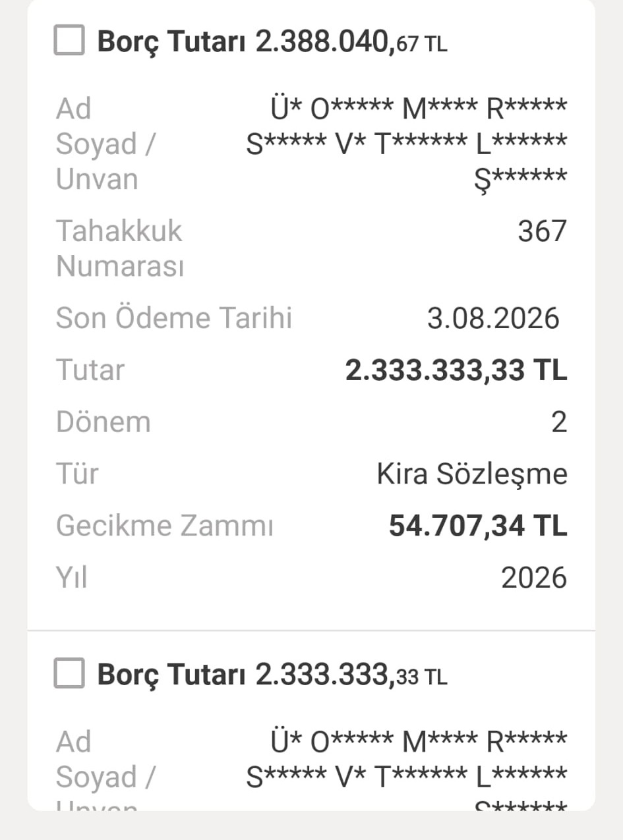Tap the Borç Tutarı 2.333.333,33 TL card heading
This screenshot has width=623, height=840.
[272, 675]
